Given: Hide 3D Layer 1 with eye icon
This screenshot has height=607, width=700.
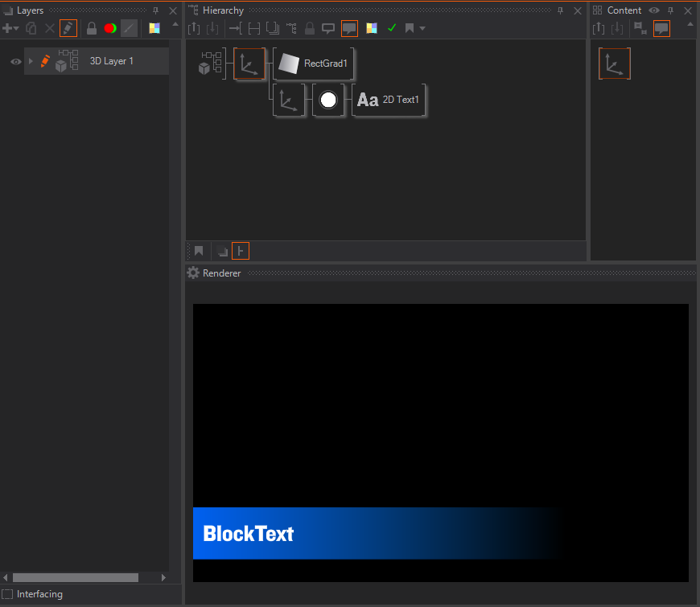Looking at the screenshot, I should (x=15, y=61).
